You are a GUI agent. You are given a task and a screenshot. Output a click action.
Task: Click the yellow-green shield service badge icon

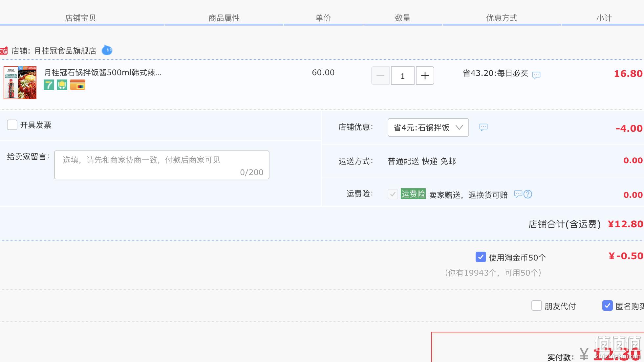pyautogui.click(x=62, y=85)
